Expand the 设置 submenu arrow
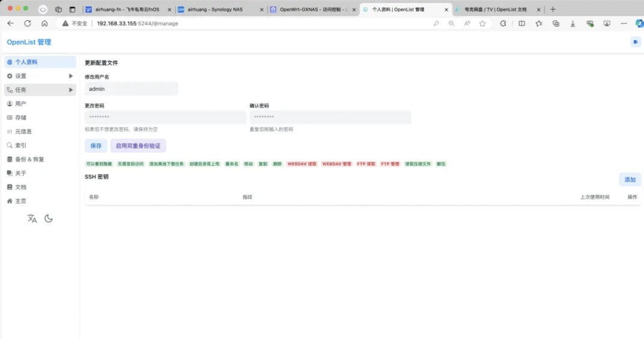Viewport: 644px width, 339px height. click(x=71, y=76)
